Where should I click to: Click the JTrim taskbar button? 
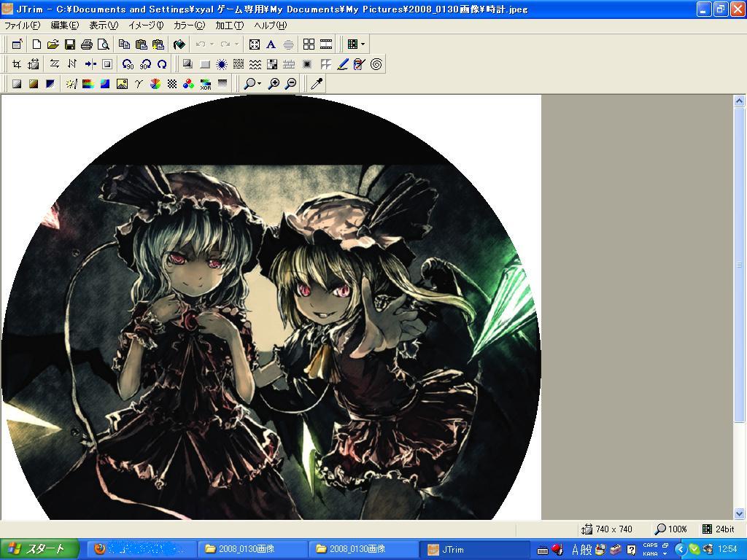coord(475,549)
